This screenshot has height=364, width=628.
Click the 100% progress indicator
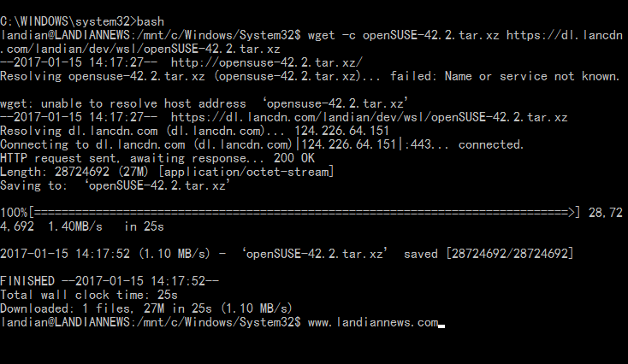[15, 213]
